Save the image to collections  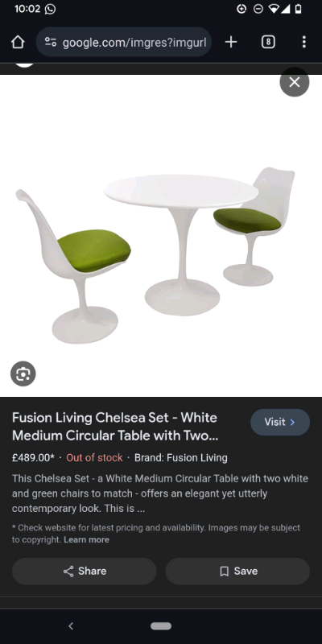point(237,572)
